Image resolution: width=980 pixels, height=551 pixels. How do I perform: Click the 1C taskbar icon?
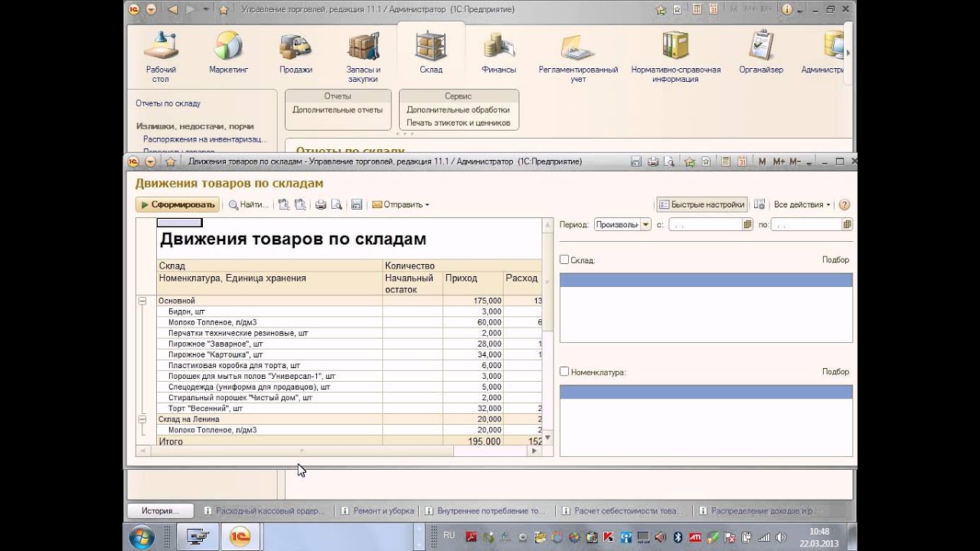pos(240,537)
